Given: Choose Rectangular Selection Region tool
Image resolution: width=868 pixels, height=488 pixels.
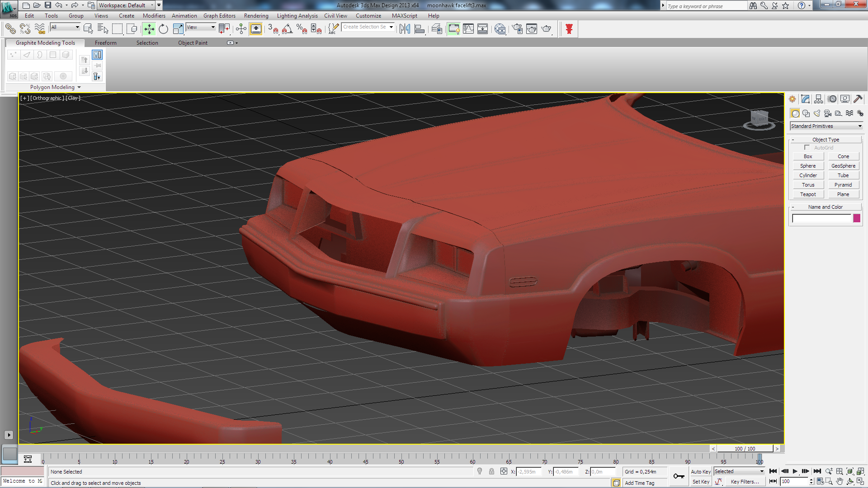Looking at the screenshot, I should click(x=117, y=29).
